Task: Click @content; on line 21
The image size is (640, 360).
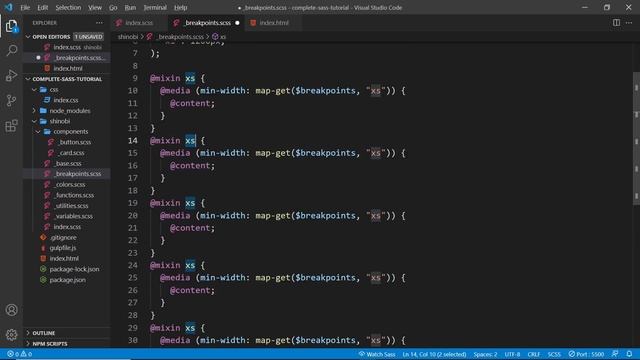Action: coord(192,228)
